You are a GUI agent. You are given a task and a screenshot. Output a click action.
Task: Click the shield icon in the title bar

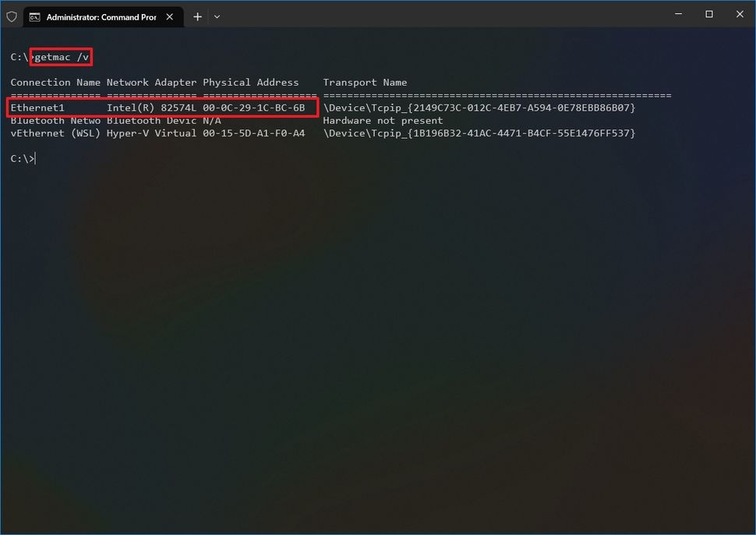(12, 16)
